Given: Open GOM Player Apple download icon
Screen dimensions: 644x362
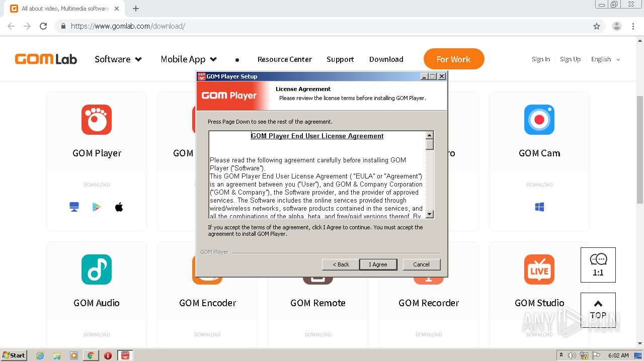Looking at the screenshot, I should point(119,207).
